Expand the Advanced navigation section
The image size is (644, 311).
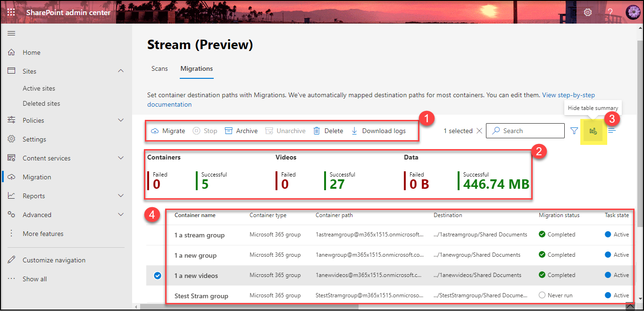121,215
